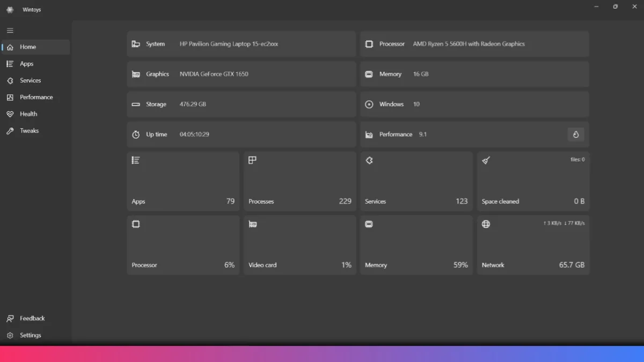644x362 pixels.
Task: Open the Tweaks section
Action: coord(30,130)
